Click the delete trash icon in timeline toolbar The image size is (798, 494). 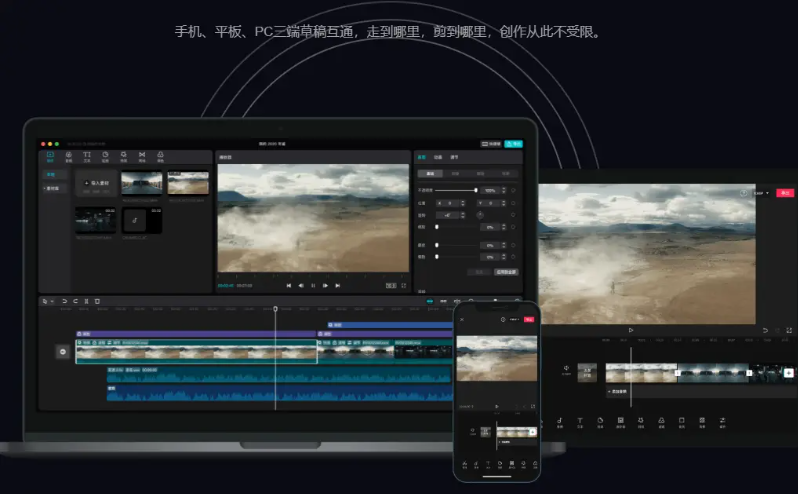click(97, 300)
